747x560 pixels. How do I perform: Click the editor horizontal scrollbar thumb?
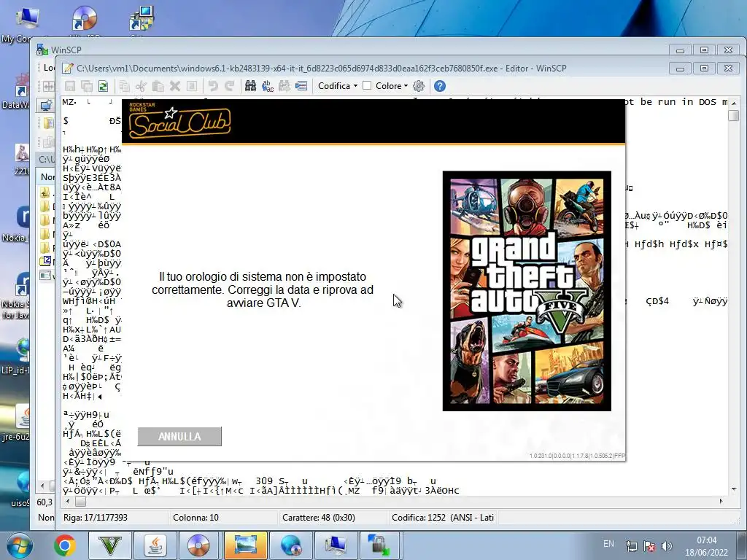coord(80,502)
